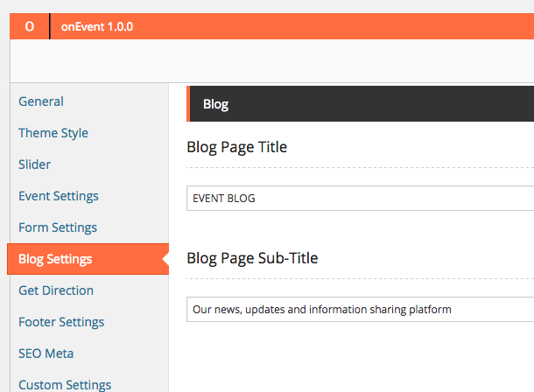Viewport: 534px width, 392px height.
Task: Click the blog sub-title text field
Action: (x=361, y=310)
